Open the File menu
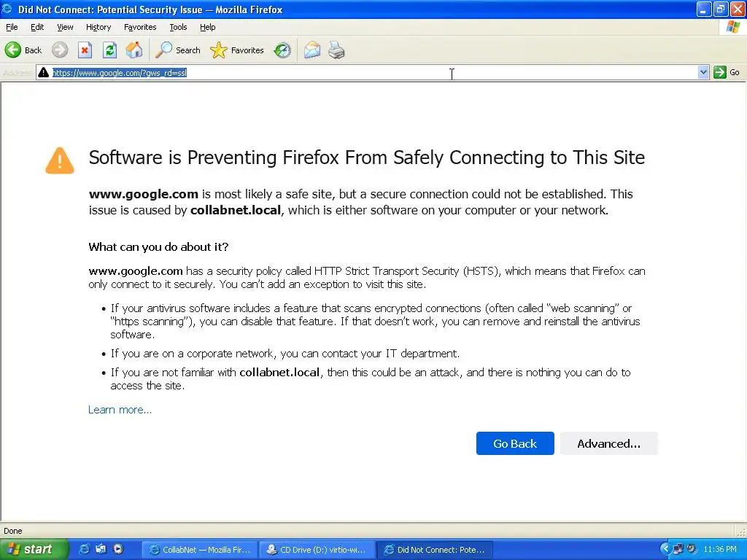 [x=12, y=27]
